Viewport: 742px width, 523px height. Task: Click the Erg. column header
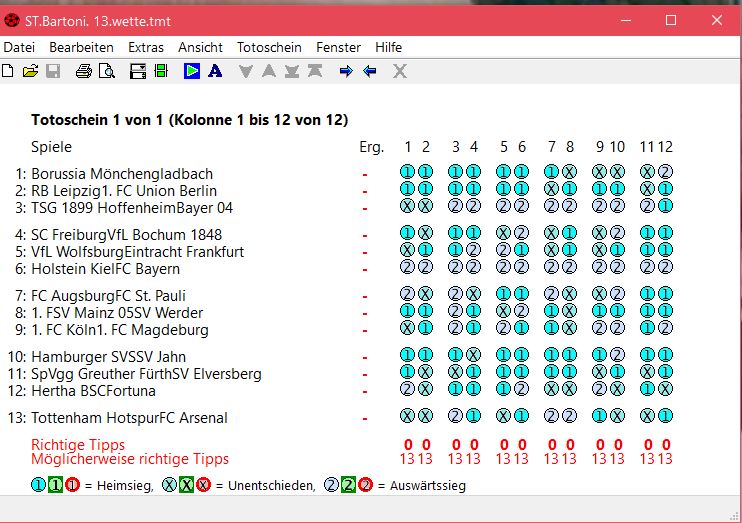[x=371, y=147]
